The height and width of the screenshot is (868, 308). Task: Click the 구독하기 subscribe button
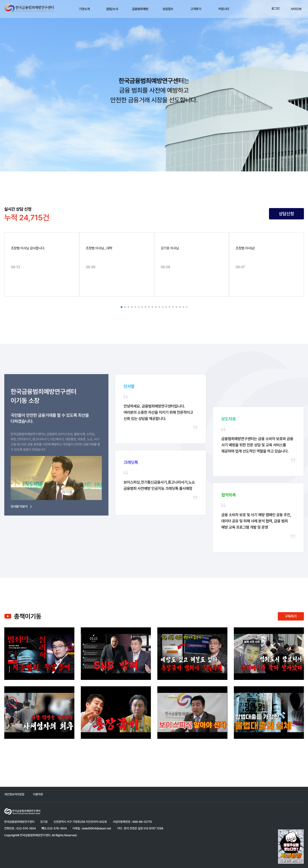(x=291, y=616)
